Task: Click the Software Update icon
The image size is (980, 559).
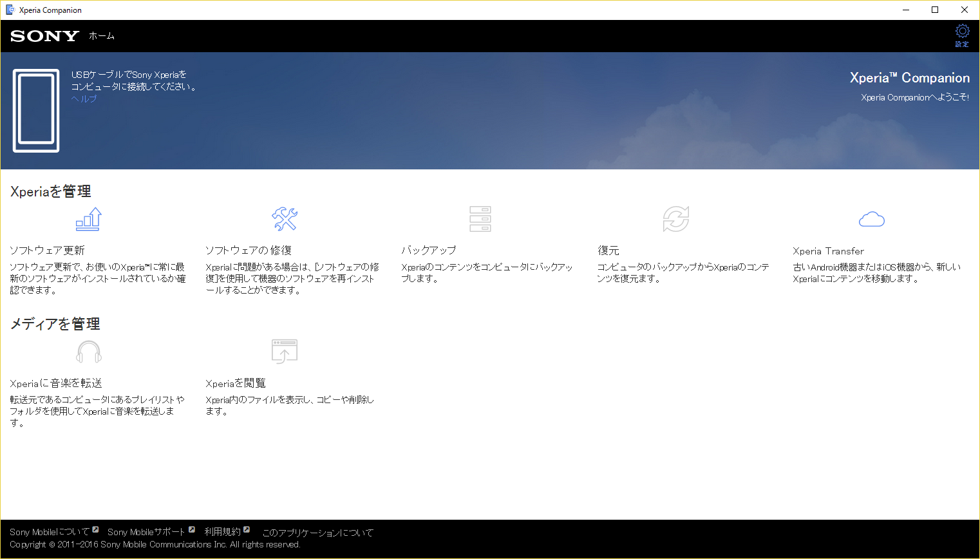Action: click(89, 219)
